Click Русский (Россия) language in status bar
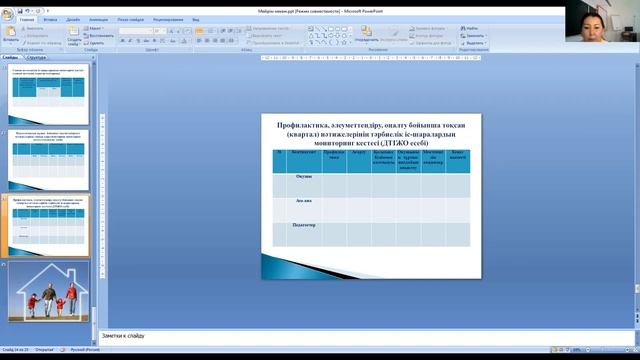This screenshot has width=640, height=360. tap(85, 350)
